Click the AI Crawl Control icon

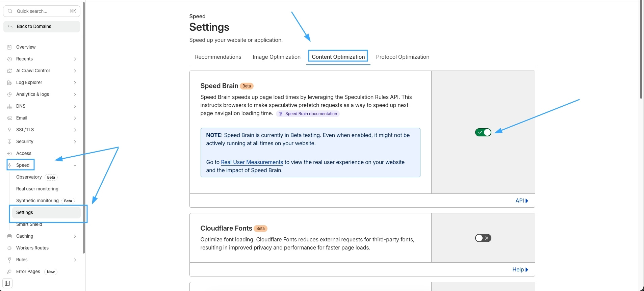[x=9, y=71]
